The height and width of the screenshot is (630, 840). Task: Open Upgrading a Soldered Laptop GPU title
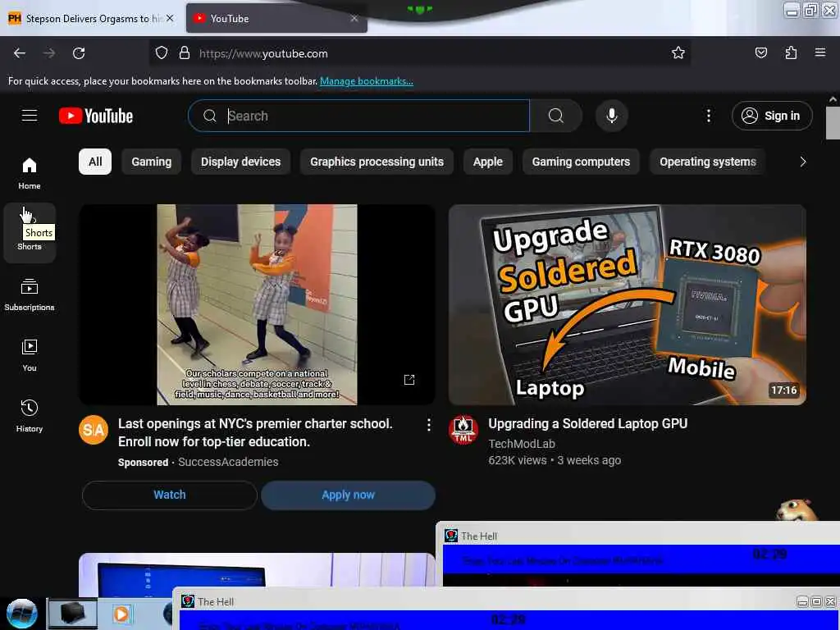tap(587, 424)
